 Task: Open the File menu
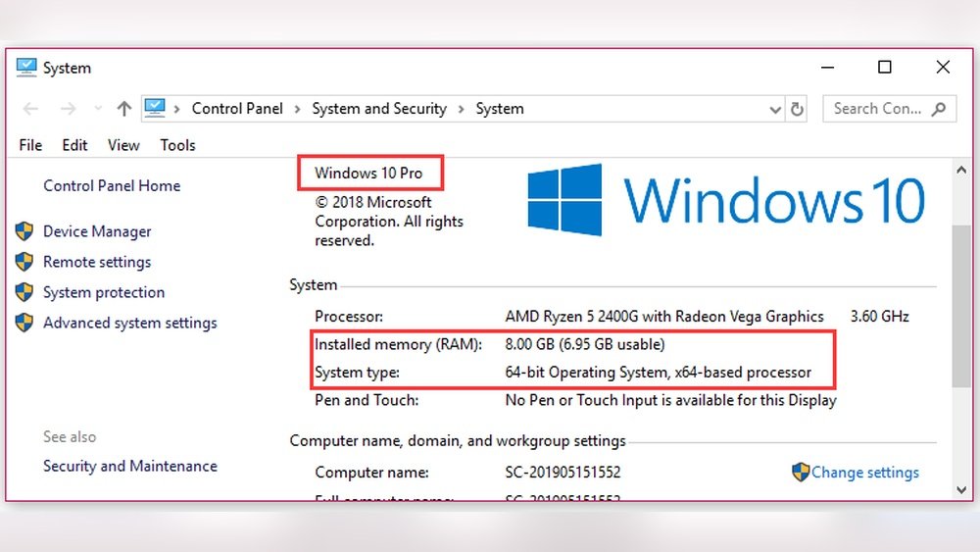30,145
